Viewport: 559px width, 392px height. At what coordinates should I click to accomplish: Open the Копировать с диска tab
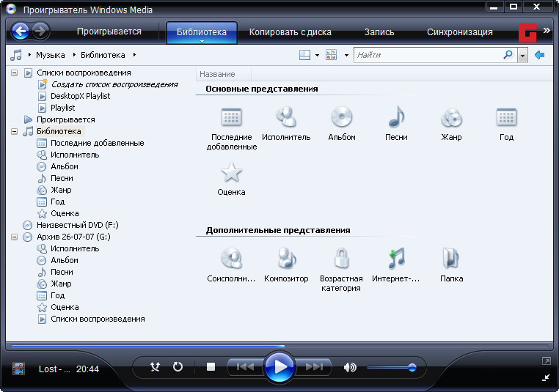point(291,32)
